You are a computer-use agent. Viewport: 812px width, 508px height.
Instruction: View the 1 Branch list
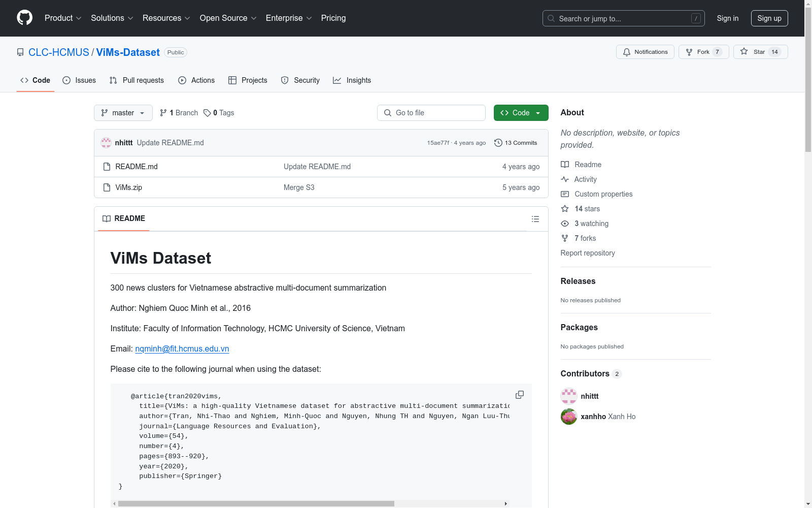coord(179,113)
